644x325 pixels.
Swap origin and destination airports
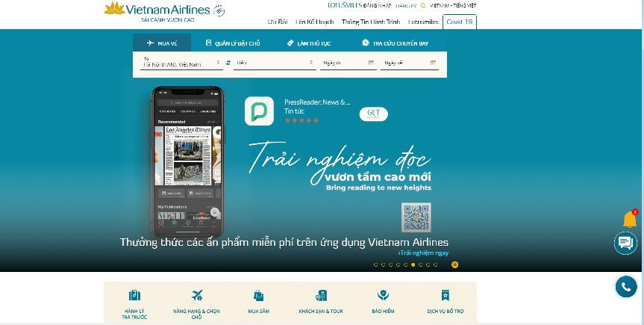click(x=228, y=63)
